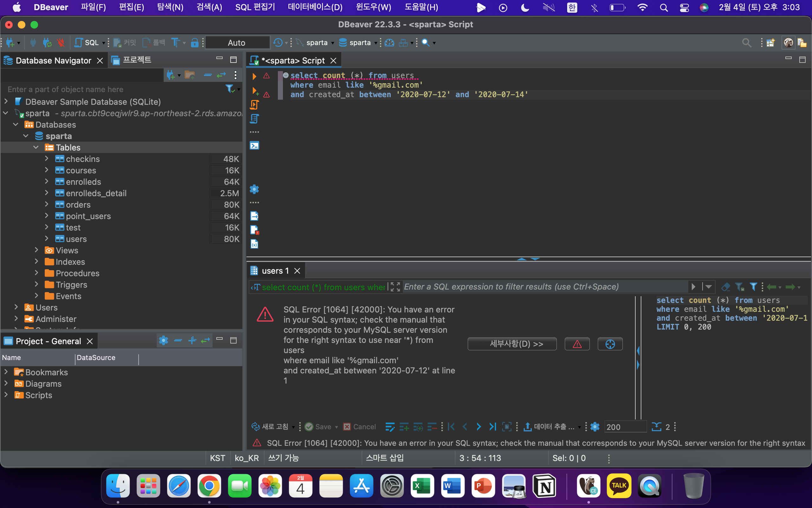Open the 데이터베이스(D) menu
Screen dimensions: 812x508
[315, 7]
